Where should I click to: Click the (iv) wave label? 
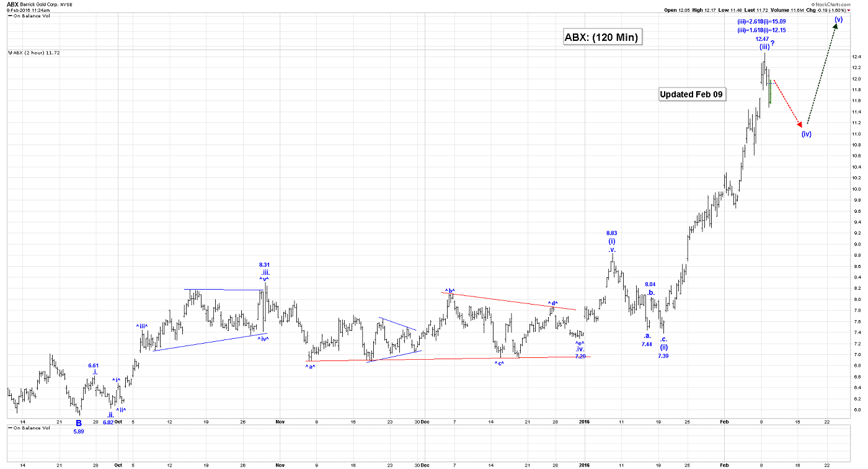point(806,133)
